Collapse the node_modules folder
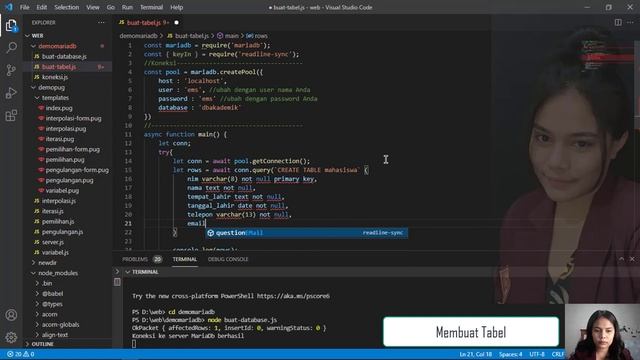Screen dimensions: 640x360 pos(58,273)
